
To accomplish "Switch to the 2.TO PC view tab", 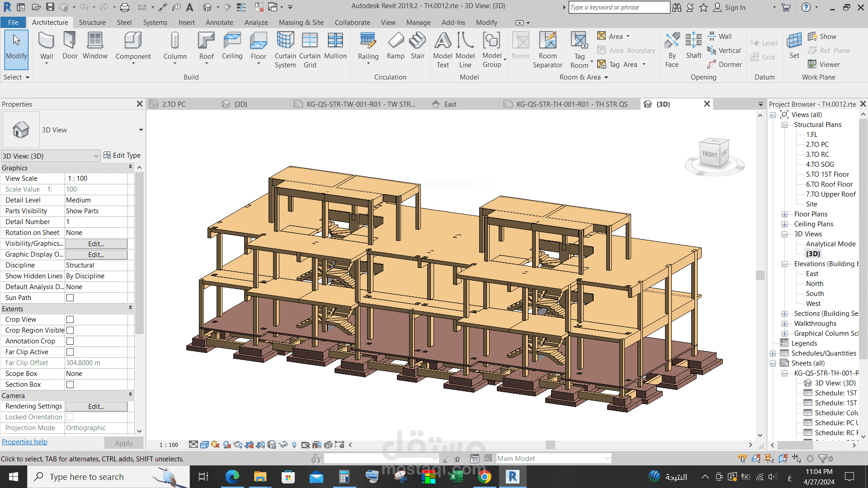I will (174, 104).
